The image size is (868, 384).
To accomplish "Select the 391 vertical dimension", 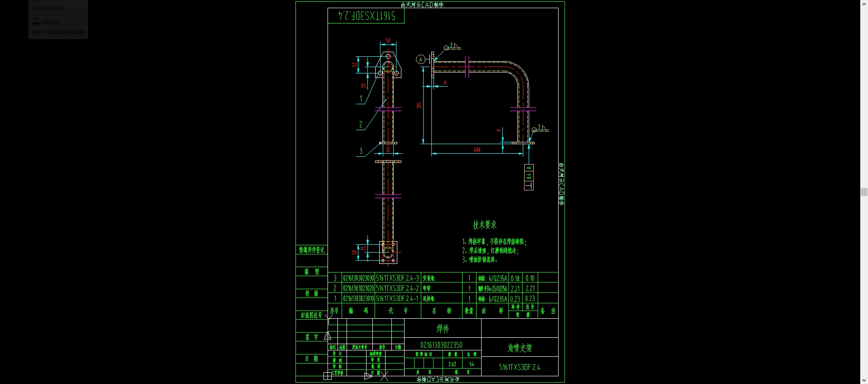I will click(419, 105).
